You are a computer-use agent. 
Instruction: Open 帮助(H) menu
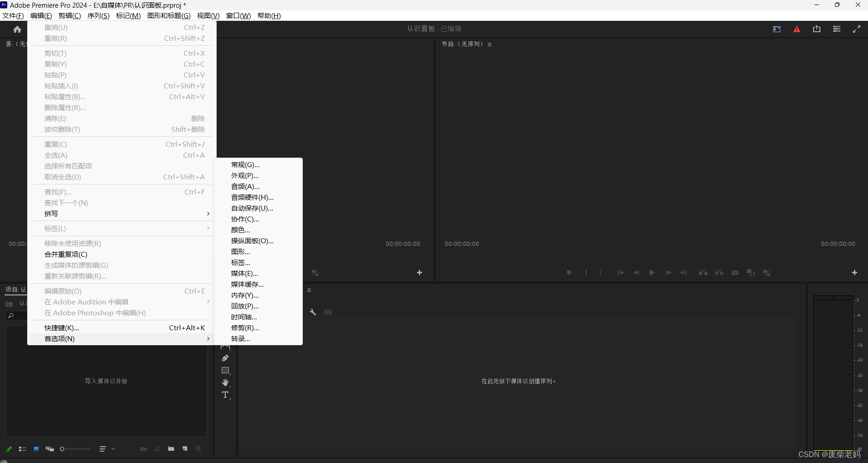269,16
